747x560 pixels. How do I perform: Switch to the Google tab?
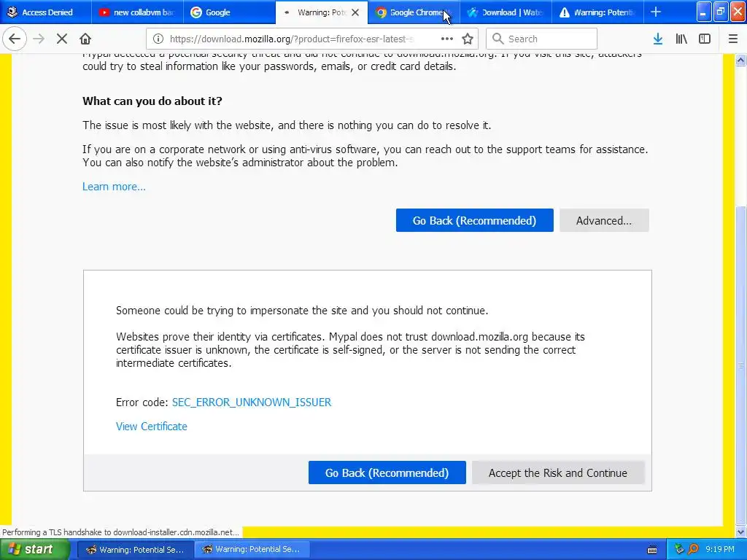[229, 12]
